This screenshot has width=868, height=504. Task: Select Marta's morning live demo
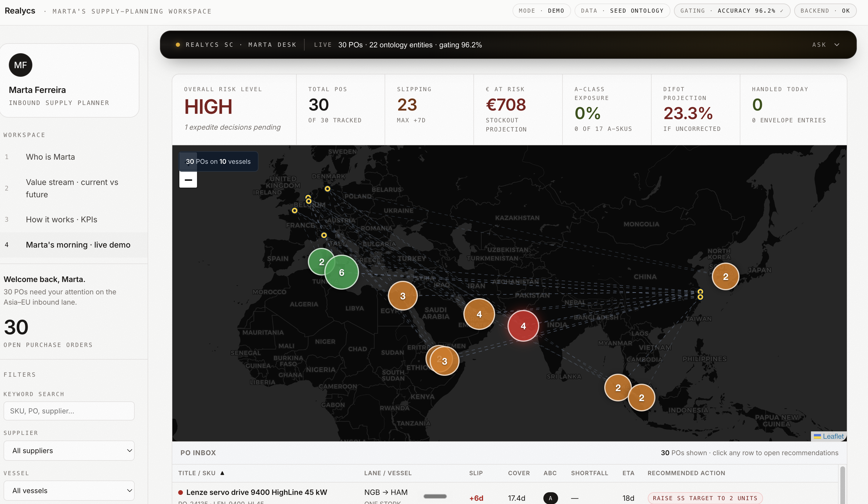point(74,245)
